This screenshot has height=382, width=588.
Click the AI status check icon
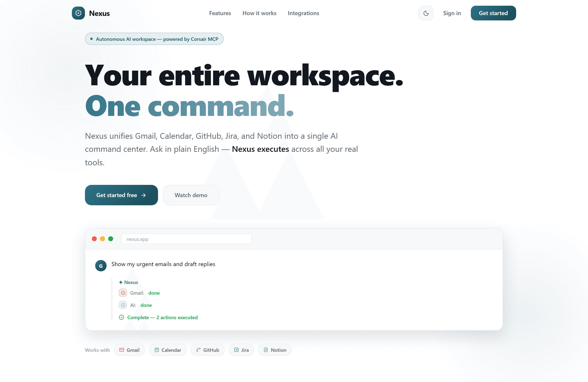click(123, 305)
